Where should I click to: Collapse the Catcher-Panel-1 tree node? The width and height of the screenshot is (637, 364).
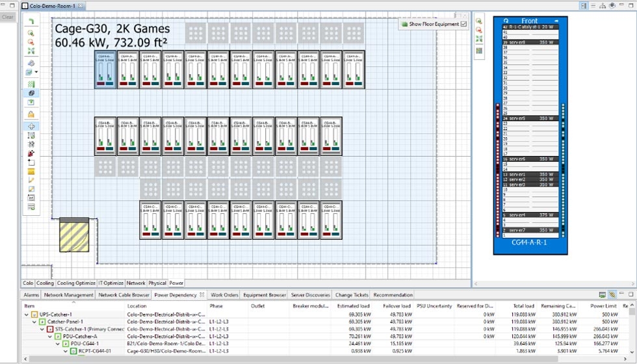[x=34, y=322]
